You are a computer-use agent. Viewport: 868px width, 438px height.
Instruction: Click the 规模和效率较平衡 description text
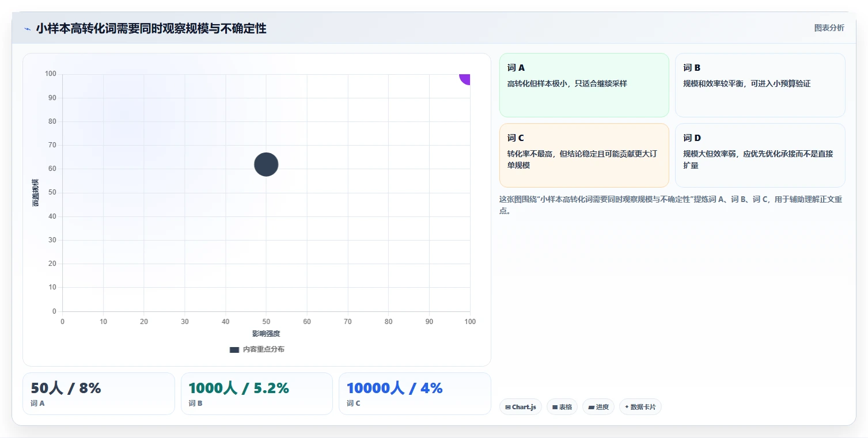click(746, 83)
